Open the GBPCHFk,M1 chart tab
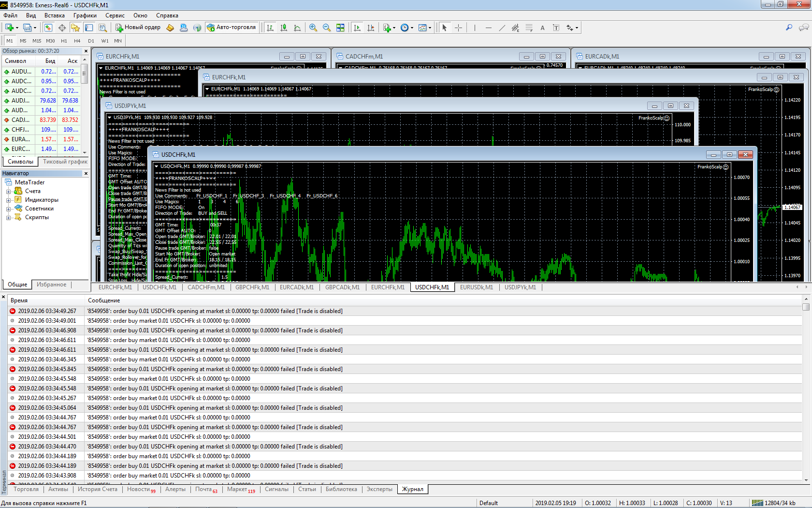 tap(252, 287)
